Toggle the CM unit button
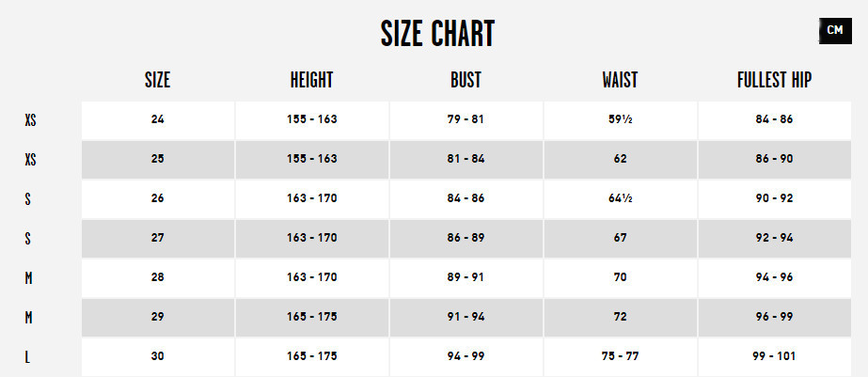 (x=834, y=31)
